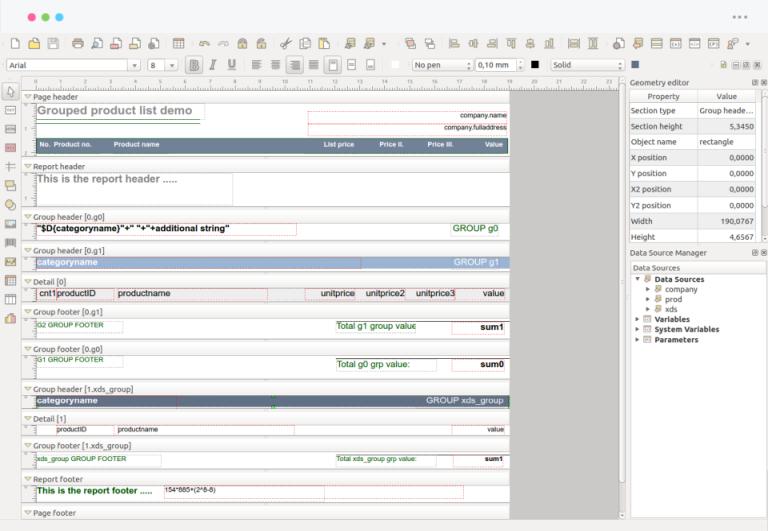Viewport: 768px width, 531px height.
Task: Expand the Variables tree node
Action: click(638, 320)
